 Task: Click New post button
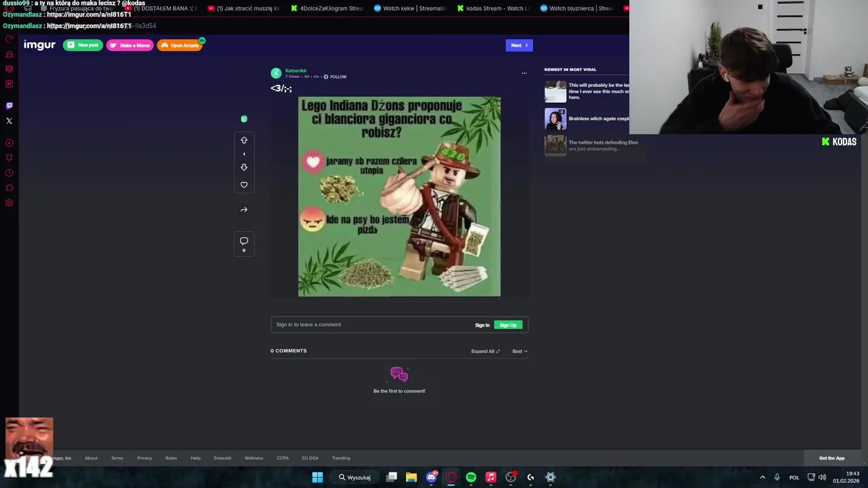click(x=83, y=45)
